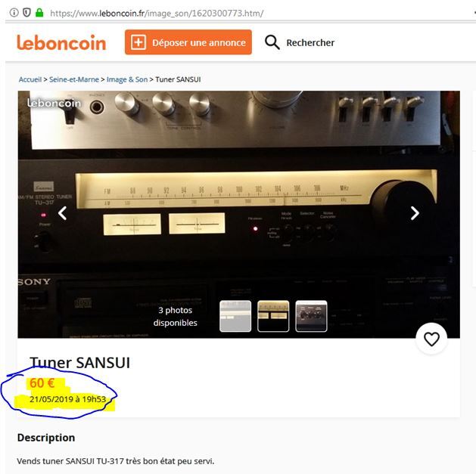Click the green secure padlock icon
Image resolution: width=476 pixels, height=474 pixels.
click(x=39, y=12)
